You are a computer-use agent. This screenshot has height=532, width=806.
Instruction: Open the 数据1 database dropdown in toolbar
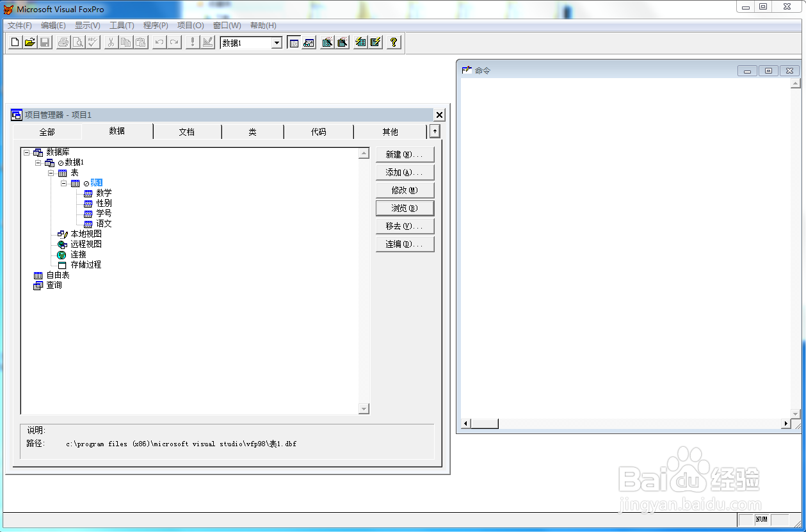click(x=277, y=43)
